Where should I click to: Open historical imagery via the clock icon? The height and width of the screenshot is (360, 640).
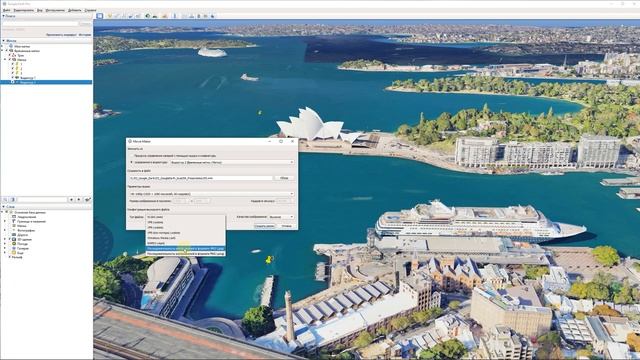click(x=148, y=16)
